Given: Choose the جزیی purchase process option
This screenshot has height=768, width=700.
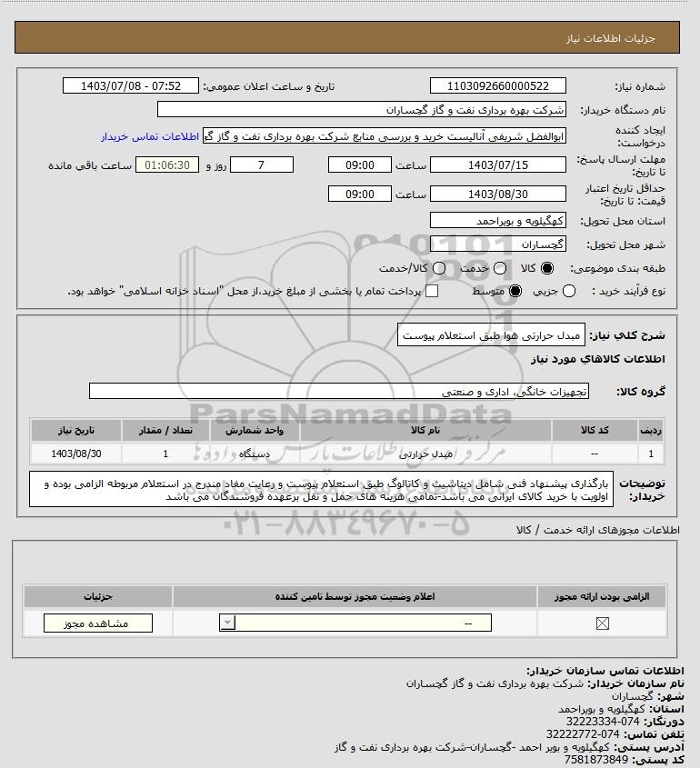Looking at the screenshot, I should click(569, 291).
